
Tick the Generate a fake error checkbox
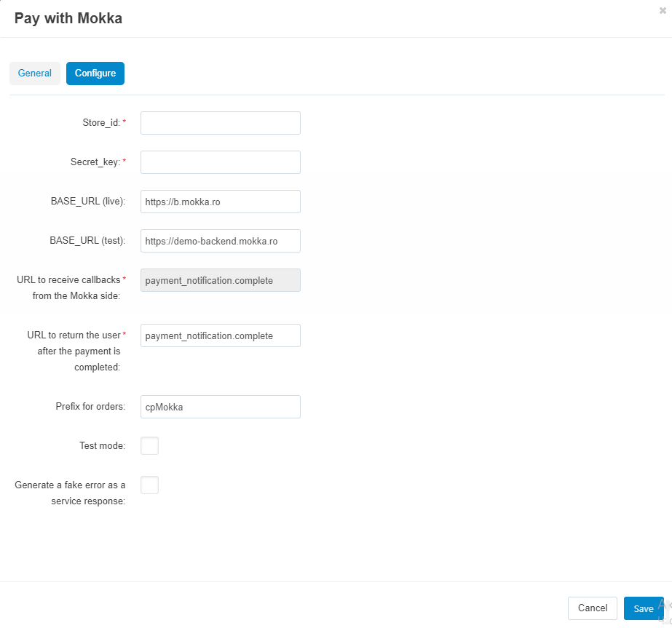click(x=149, y=485)
